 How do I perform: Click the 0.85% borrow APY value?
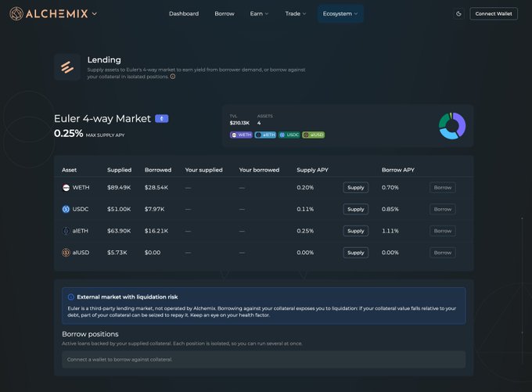390,210
